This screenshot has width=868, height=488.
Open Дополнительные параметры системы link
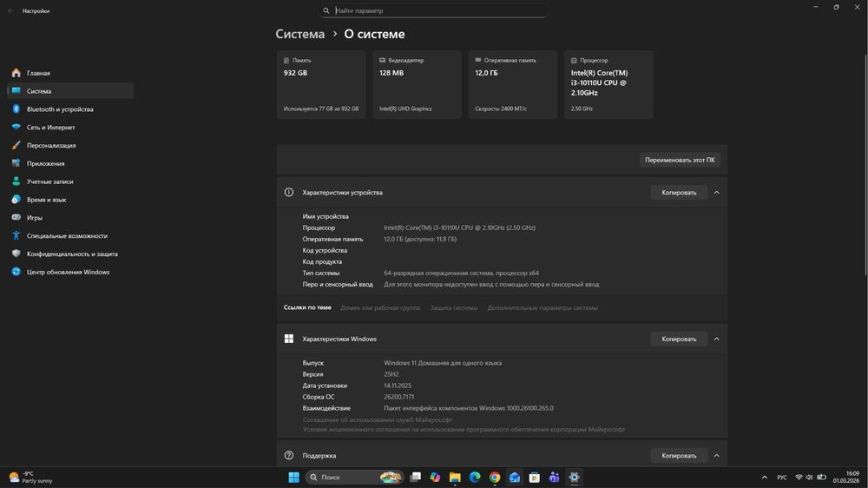click(x=542, y=308)
